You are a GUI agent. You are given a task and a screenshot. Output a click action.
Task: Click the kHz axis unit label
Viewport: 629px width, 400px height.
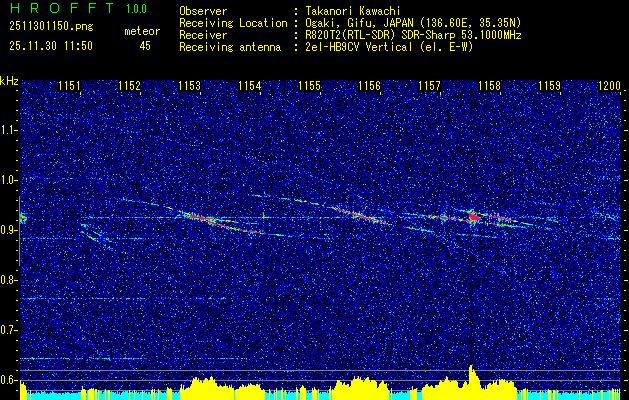click(9, 81)
